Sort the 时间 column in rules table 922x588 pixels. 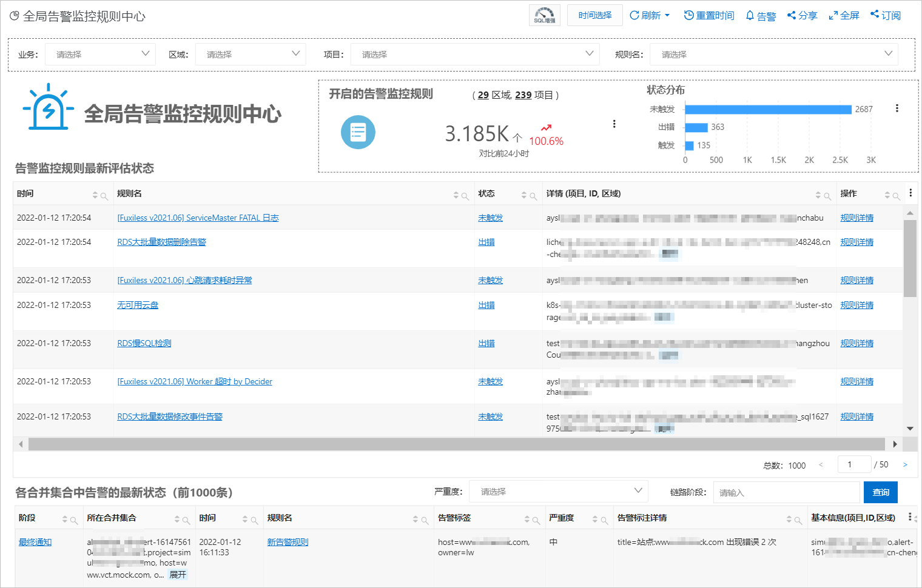(x=95, y=195)
